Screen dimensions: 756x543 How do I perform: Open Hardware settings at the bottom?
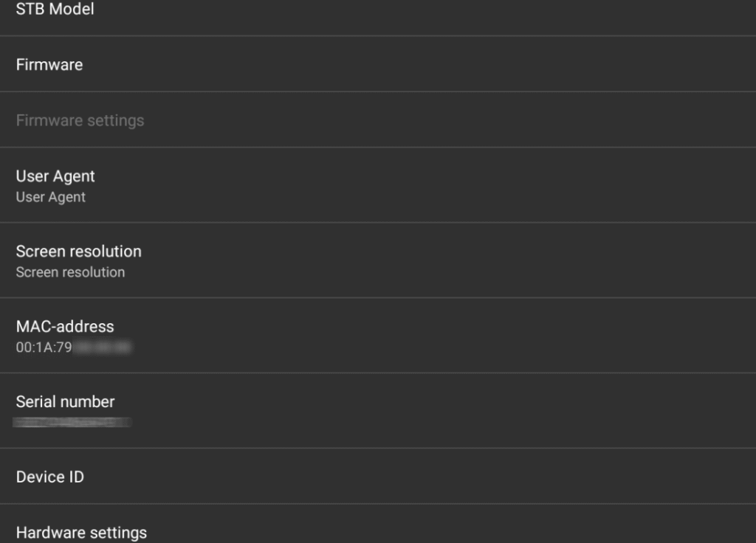click(81, 533)
